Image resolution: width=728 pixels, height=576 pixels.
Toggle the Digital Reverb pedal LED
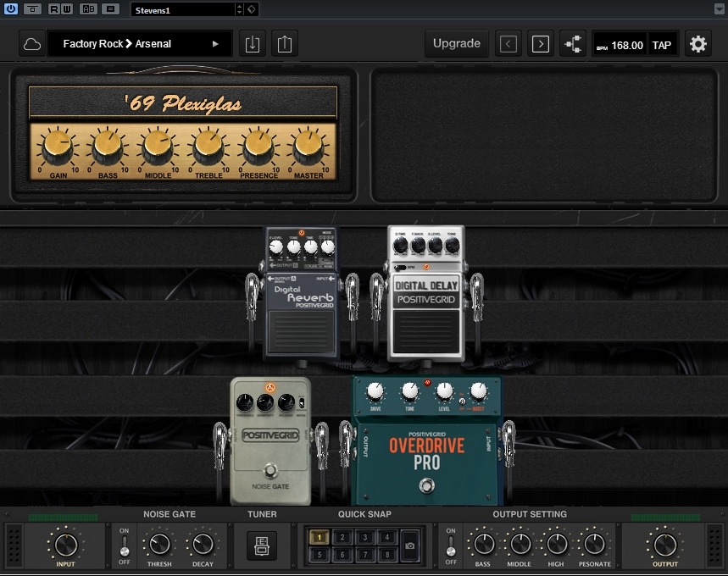click(x=302, y=233)
